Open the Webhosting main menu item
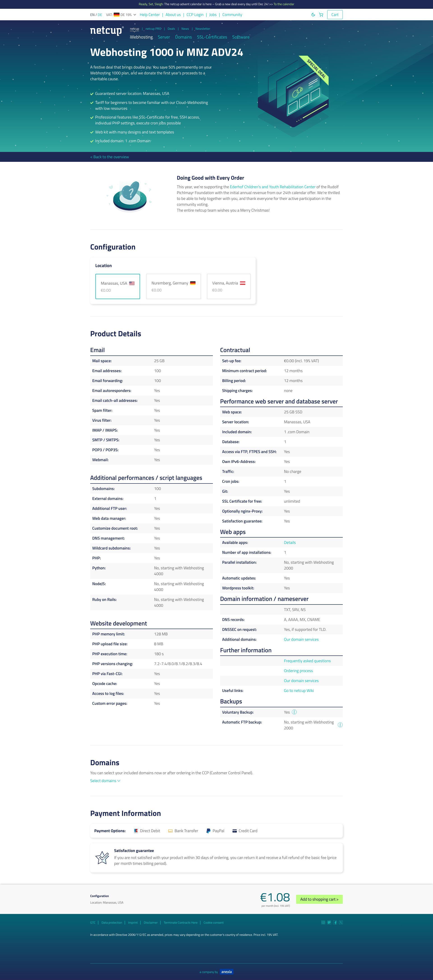 pos(141,37)
